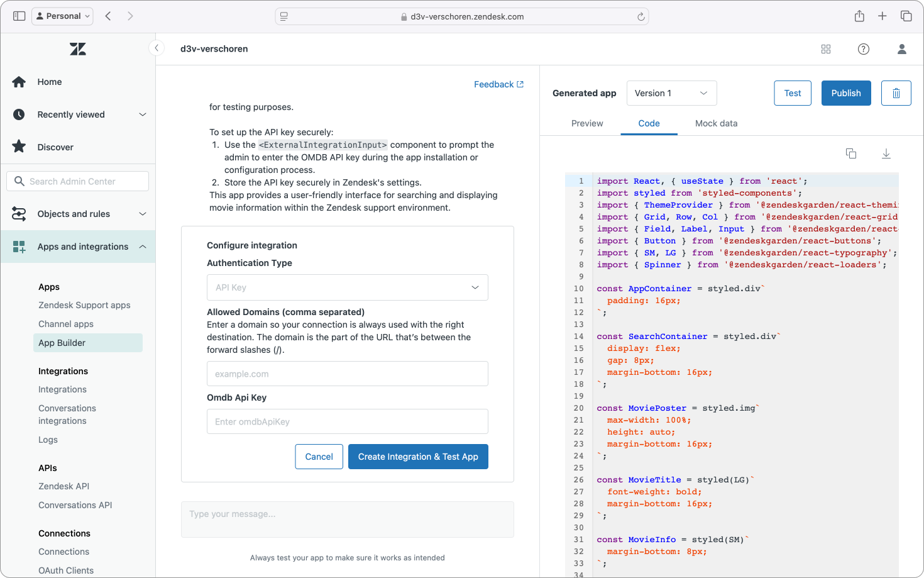Click the website settings icon in address bar
Viewport: 924px width, 578px height.
(284, 16)
